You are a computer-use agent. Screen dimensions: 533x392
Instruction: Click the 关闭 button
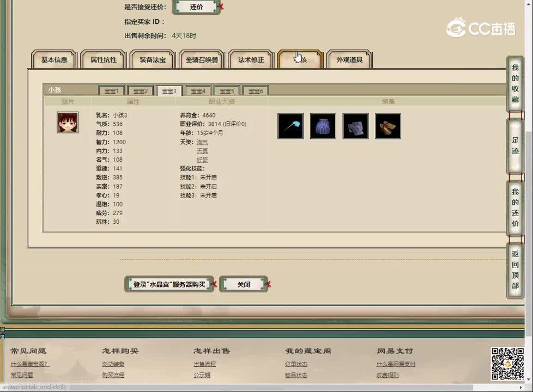244,284
